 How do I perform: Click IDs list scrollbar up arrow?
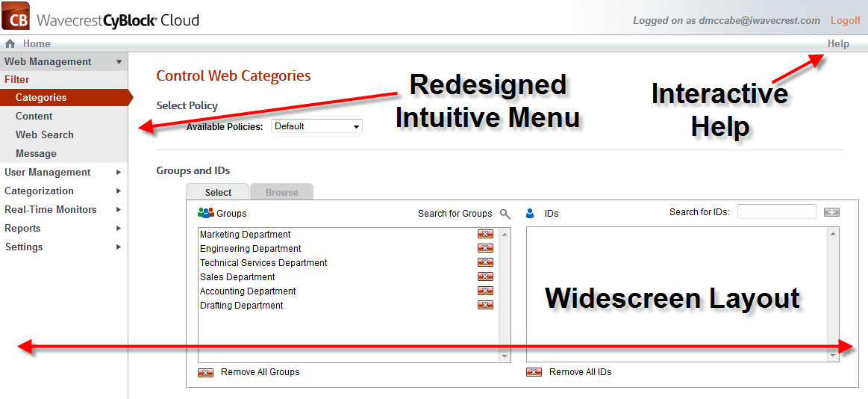pos(833,235)
